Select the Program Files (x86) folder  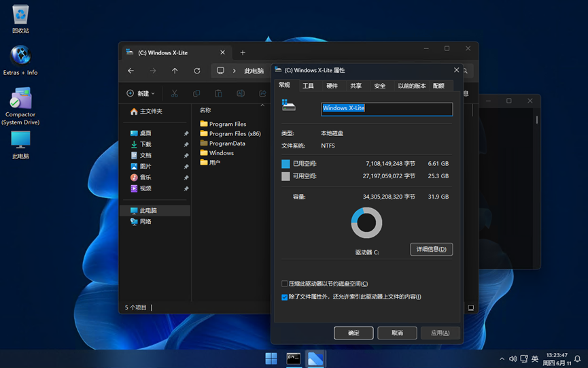coord(230,133)
